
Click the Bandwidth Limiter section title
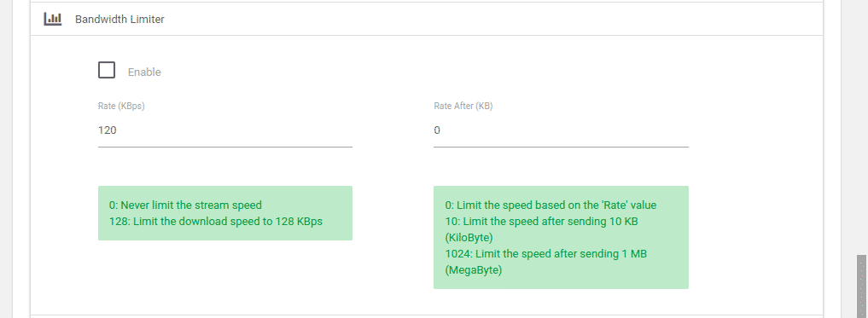119,20
